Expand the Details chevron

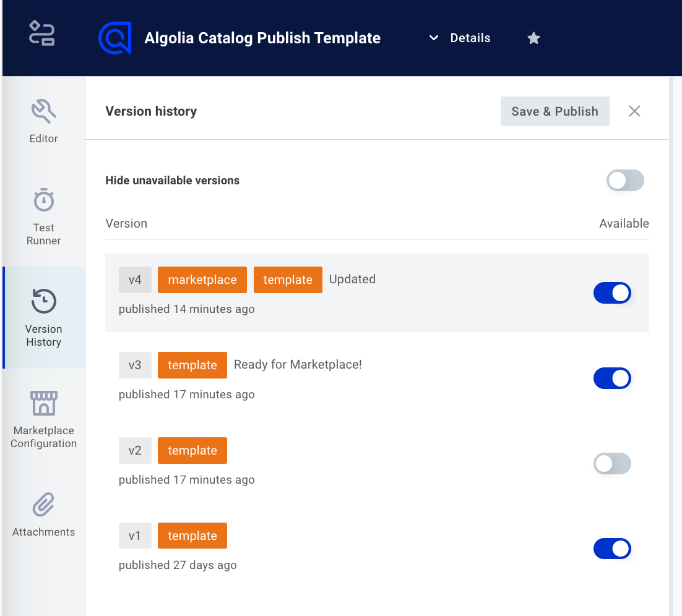coord(434,38)
